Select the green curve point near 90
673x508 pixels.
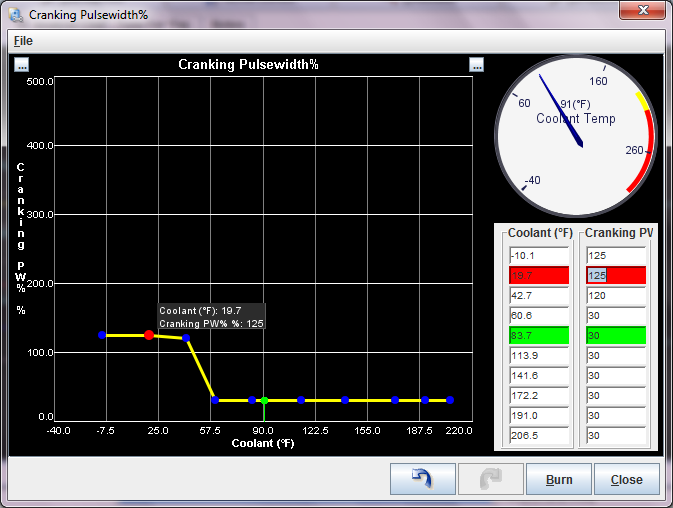click(264, 400)
